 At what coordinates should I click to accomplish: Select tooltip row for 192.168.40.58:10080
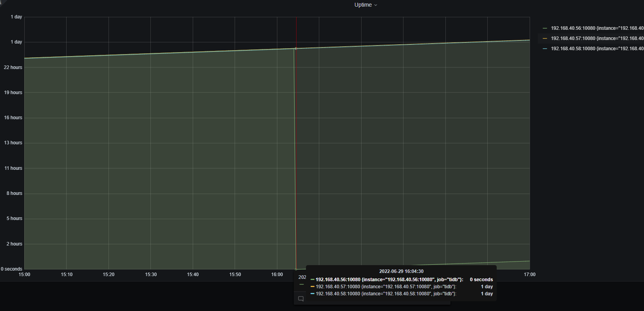tap(401, 294)
